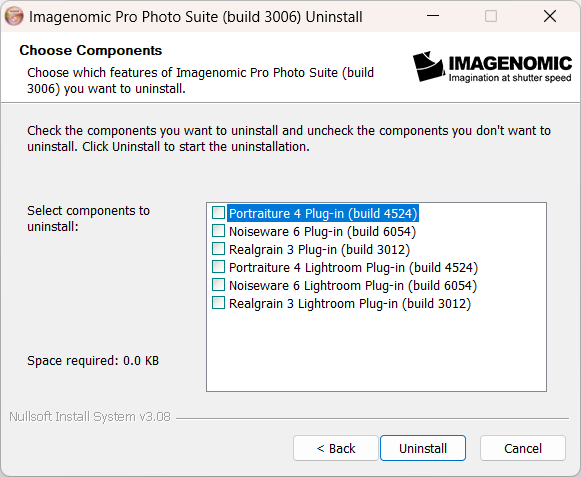Start removal with the Uninstall button
The width and height of the screenshot is (581, 477).
pos(423,448)
